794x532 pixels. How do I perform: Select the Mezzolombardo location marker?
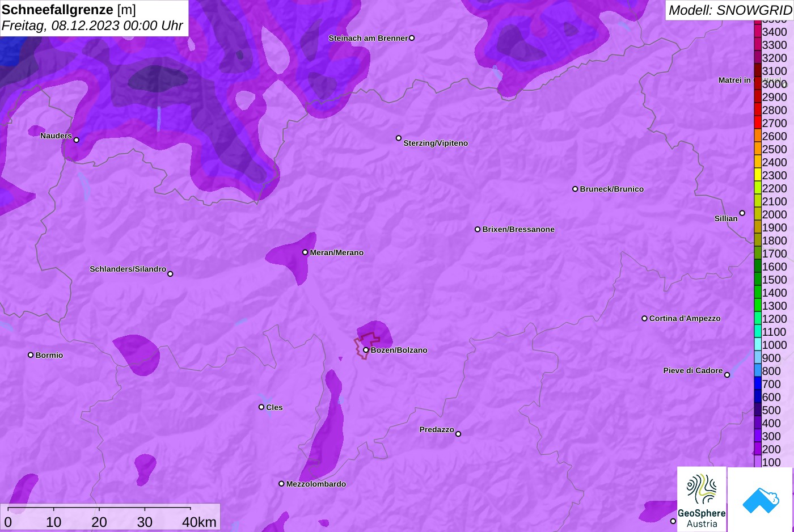click(x=281, y=484)
